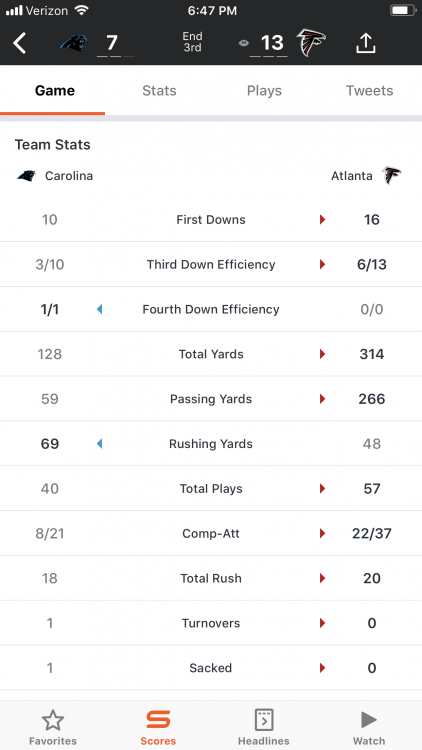Tap the Carolina Panthers logo in header
Viewport: 422px width, 750px height.
pyautogui.click(x=73, y=43)
